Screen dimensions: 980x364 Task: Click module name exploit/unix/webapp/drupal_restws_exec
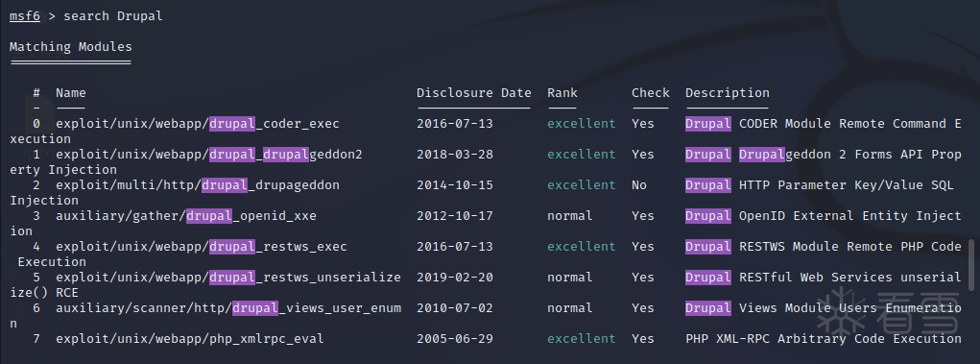[202, 247]
